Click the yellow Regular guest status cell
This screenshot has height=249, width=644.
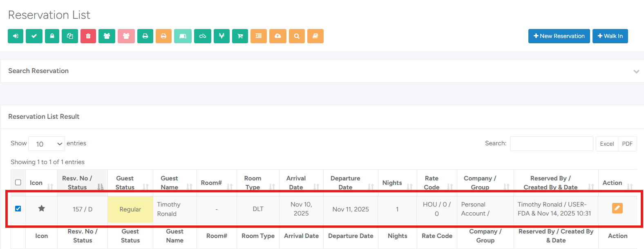click(130, 209)
